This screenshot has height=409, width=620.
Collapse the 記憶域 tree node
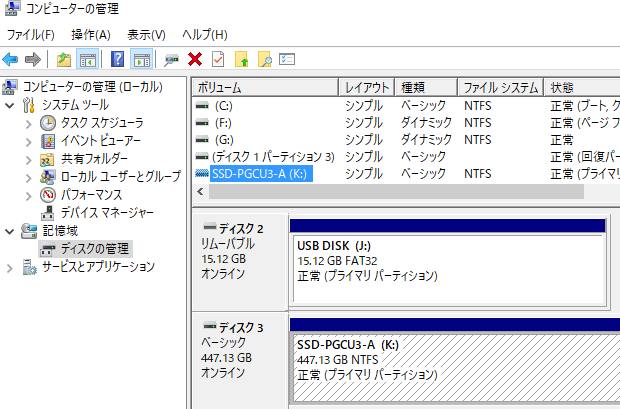tap(10, 231)
